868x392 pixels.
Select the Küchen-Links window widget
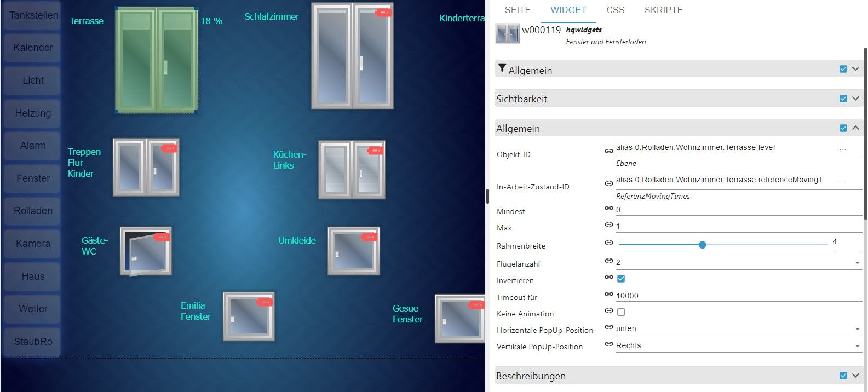(352, 170)
